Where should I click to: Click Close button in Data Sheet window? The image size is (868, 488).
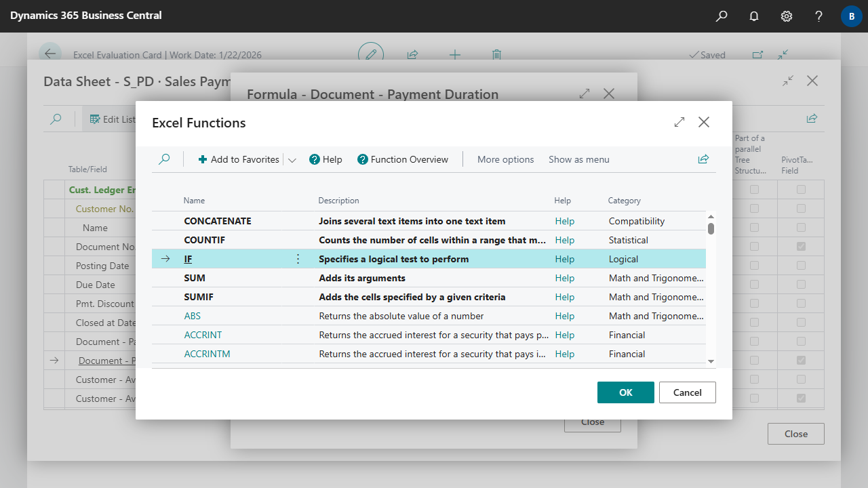pos(796,434)
